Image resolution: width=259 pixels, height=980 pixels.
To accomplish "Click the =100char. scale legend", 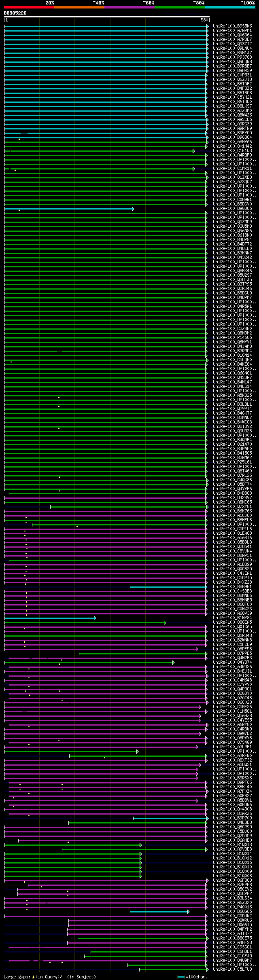I will 193,977.
